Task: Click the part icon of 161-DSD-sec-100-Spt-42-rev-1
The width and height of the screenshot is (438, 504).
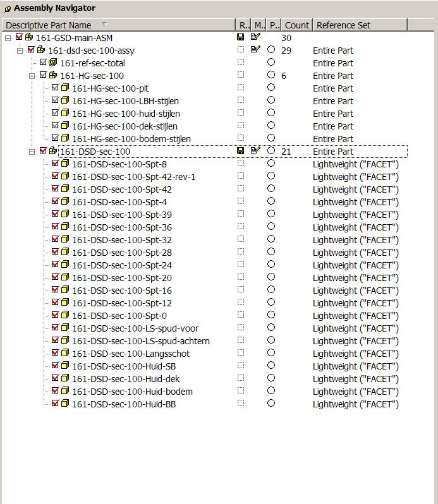Action: (x=65, y=176)
